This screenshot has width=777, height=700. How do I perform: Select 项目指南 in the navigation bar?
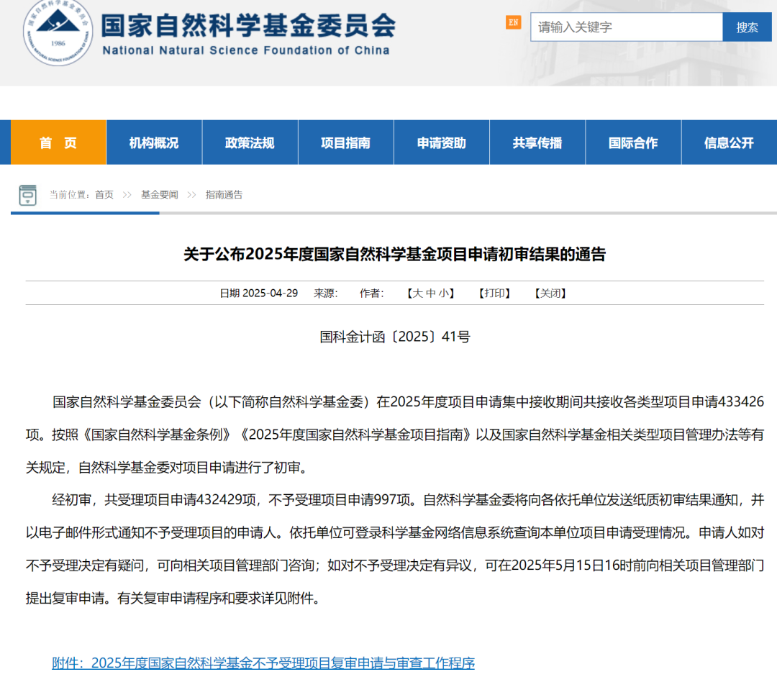(345, 142)
